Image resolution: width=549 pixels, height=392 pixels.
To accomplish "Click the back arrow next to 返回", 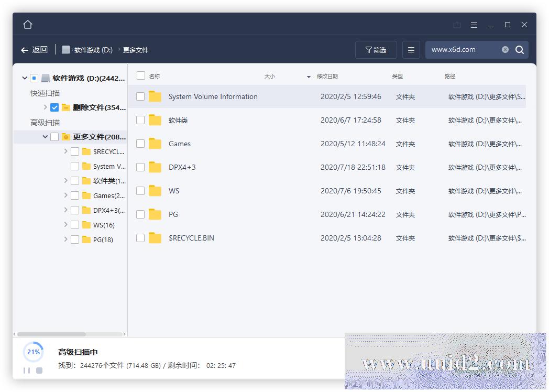I will [x=25, y=49].
